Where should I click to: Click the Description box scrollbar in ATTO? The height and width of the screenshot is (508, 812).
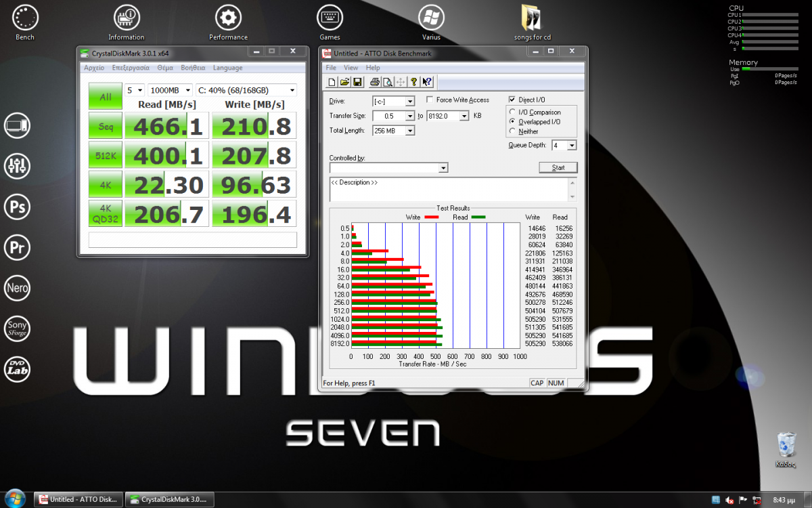574,190
